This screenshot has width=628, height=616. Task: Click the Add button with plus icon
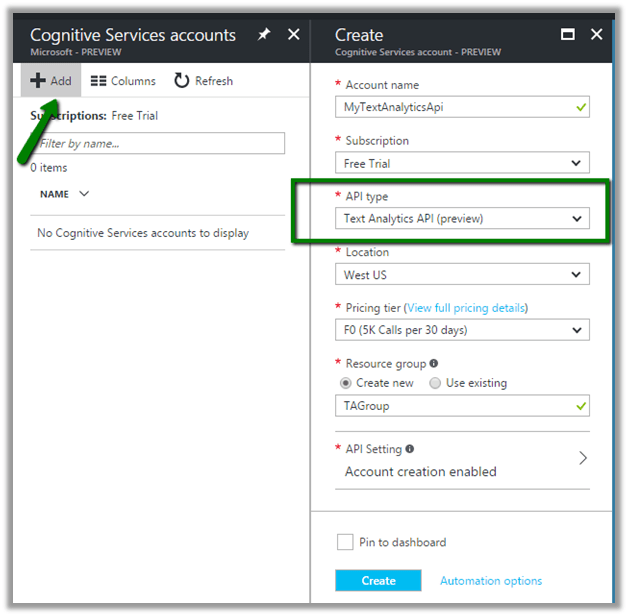pyautogui.click(x=51, y=81)
